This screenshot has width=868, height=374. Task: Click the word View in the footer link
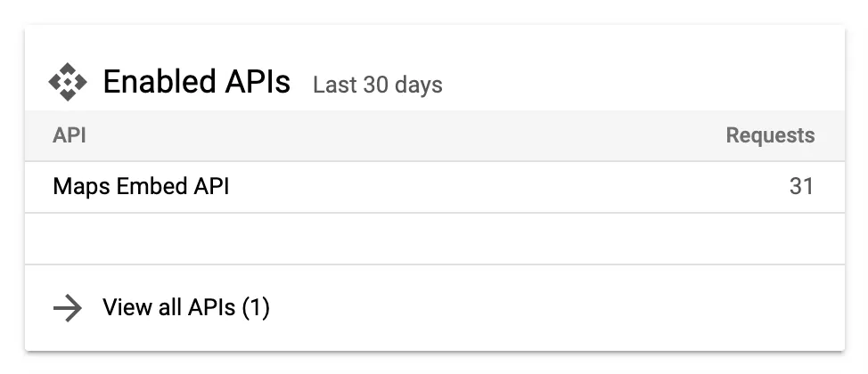[126, 307]
